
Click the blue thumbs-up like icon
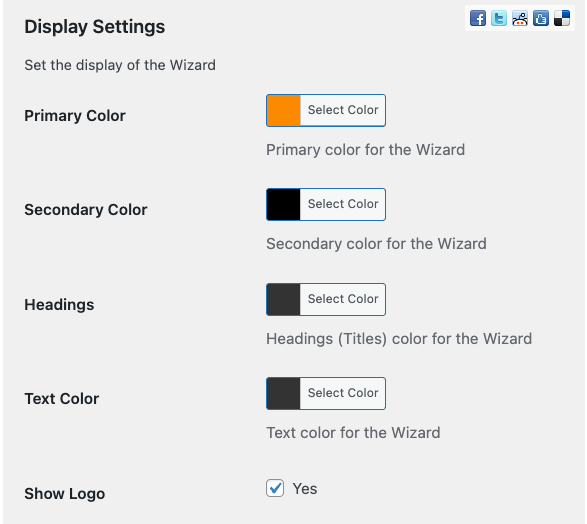coord(541,18)
